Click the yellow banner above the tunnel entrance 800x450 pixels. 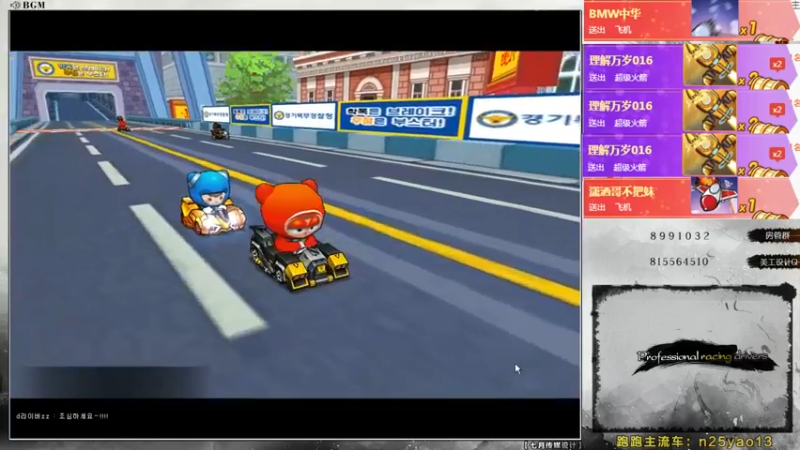pos(74,69)
